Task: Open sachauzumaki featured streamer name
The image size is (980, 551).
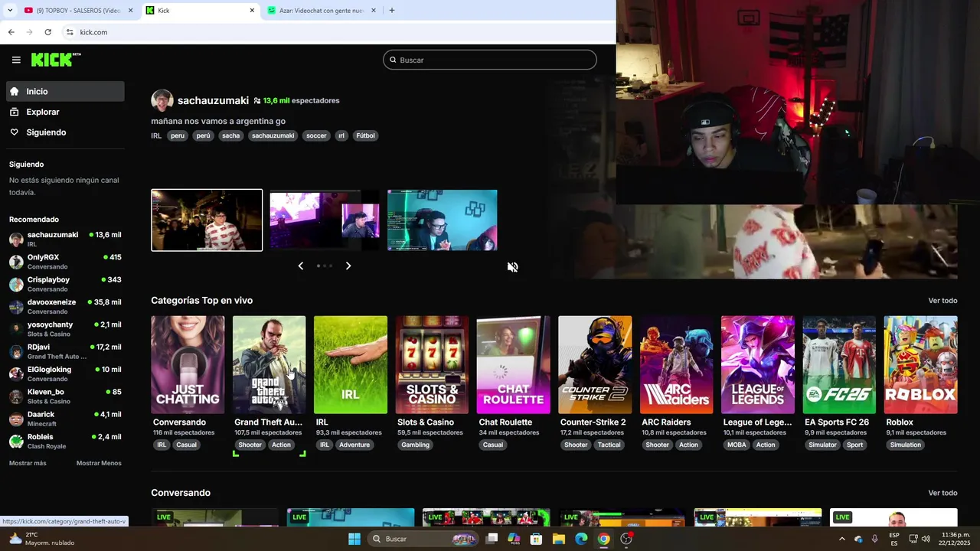Action: point(213,100)
